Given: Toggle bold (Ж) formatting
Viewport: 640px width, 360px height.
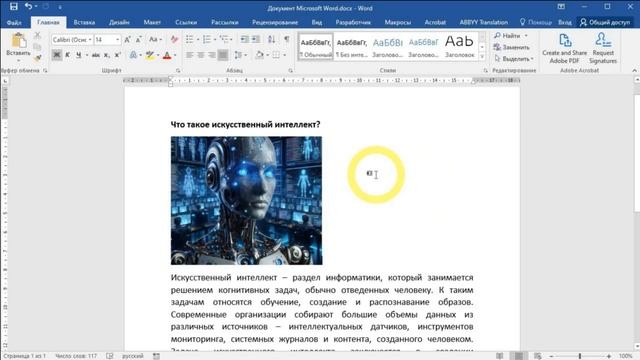Looking at the screenshot, I should pos(57,55).
